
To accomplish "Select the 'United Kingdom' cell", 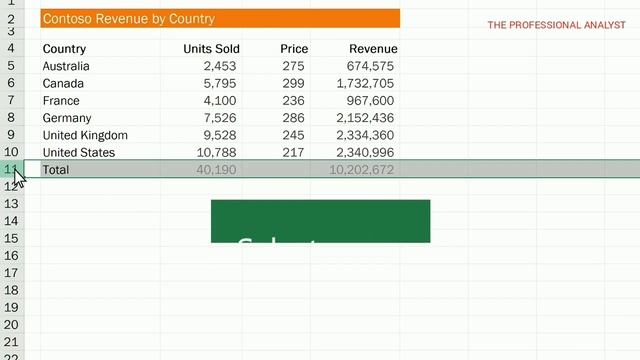I will 100,135.
